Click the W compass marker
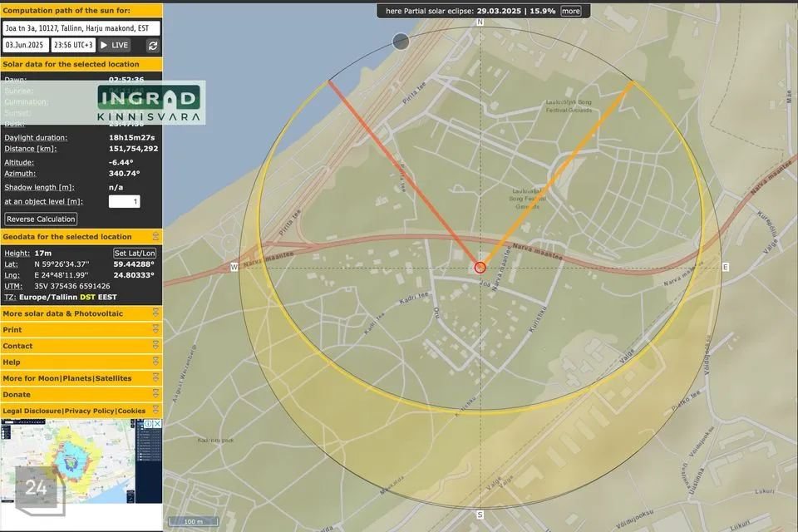Viewport: 798px width, 532px height. (x=234, y=267)
